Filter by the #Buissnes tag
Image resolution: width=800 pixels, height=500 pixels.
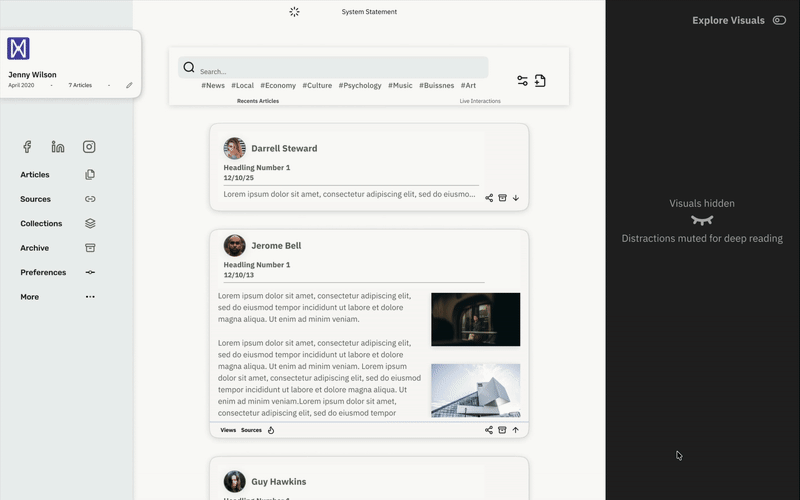tap(436, 86)
